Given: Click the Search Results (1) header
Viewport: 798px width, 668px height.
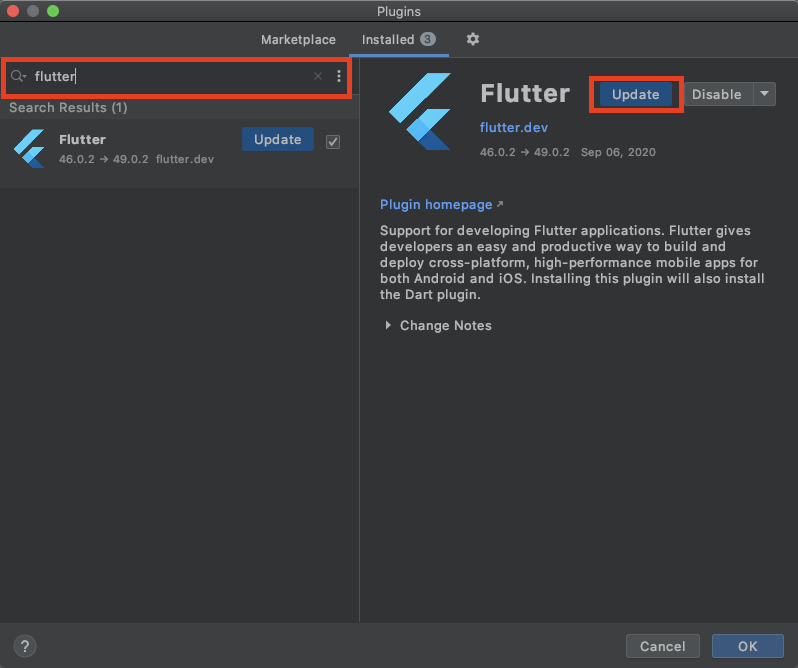Looking at the screenshot, I should coord(68,107).
